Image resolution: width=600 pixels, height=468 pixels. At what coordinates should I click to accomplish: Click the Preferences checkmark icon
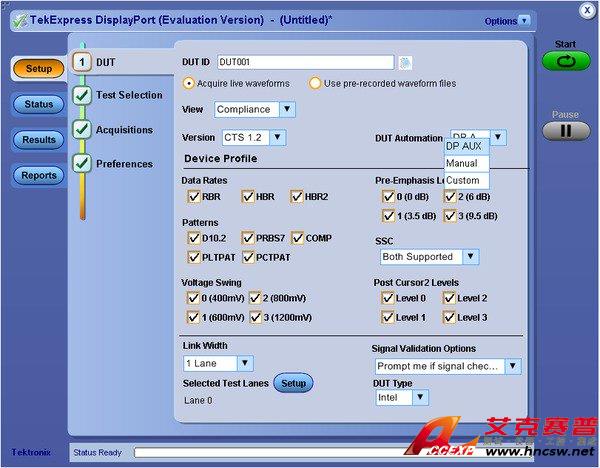click(82, 163)
